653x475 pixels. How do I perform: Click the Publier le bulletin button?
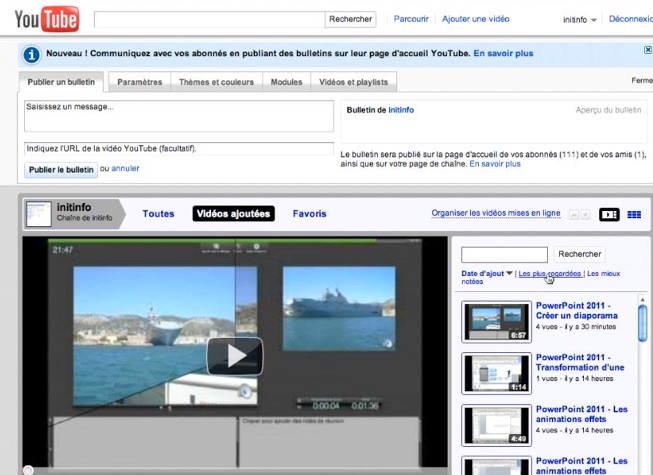point(61,170)
